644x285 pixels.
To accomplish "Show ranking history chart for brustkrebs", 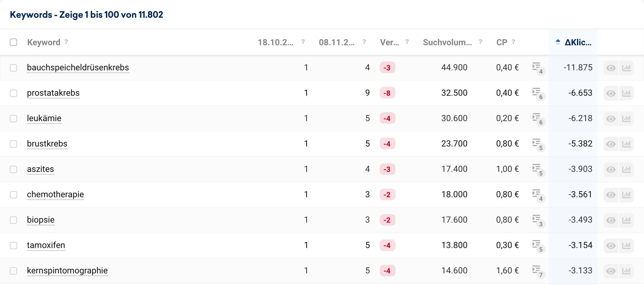I will tap(626, 144).
